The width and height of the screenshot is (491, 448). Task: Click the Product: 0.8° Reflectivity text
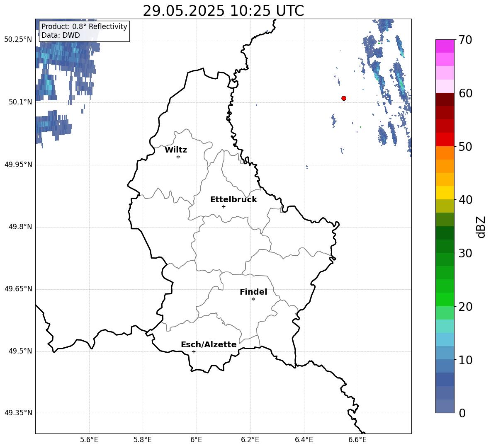click(x=84, y=27)
